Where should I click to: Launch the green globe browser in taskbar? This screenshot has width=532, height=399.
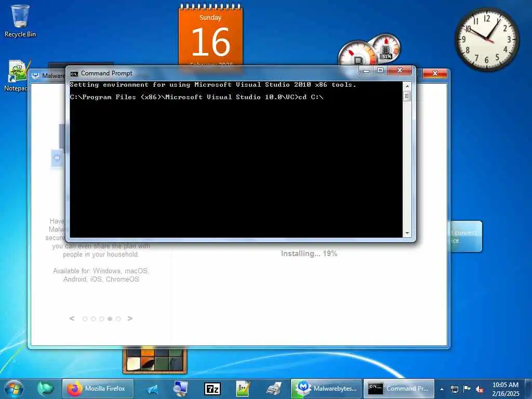(45, 389)
